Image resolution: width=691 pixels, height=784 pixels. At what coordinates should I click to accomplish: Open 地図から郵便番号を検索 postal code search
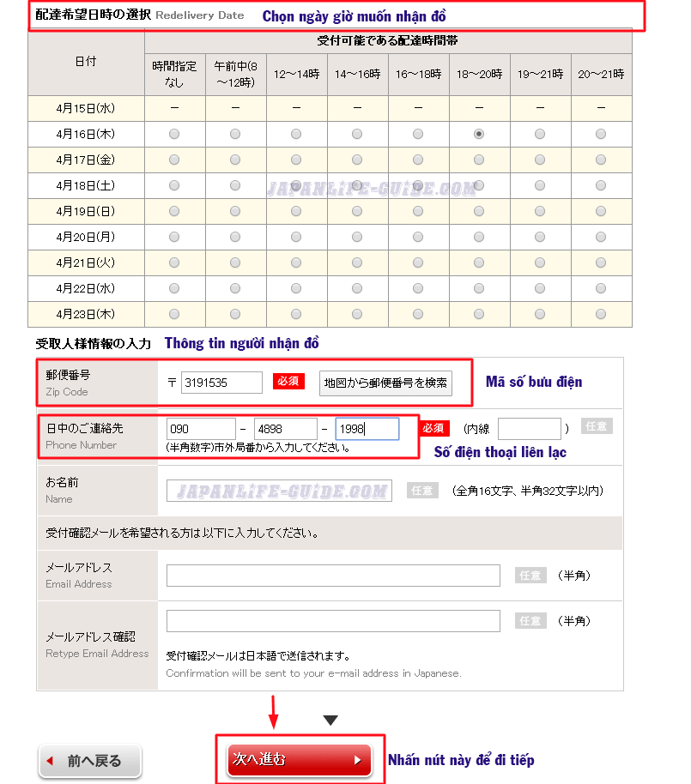385,383
